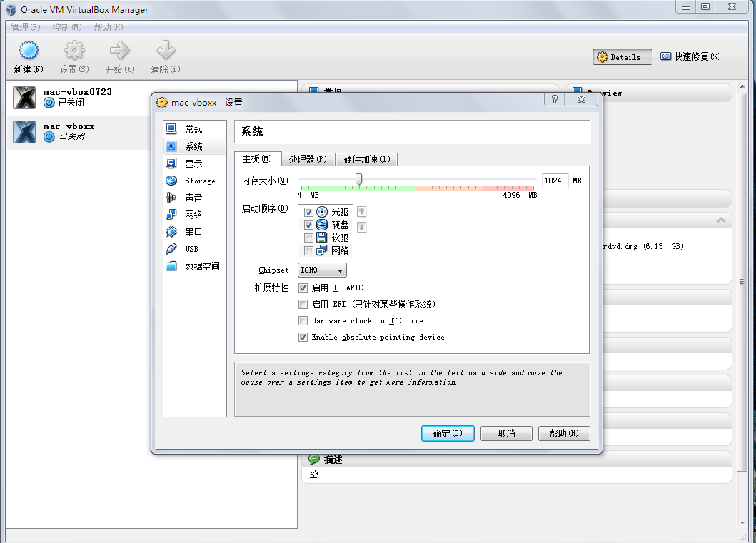
Task: Click the Details button
Action: point(622,57)
